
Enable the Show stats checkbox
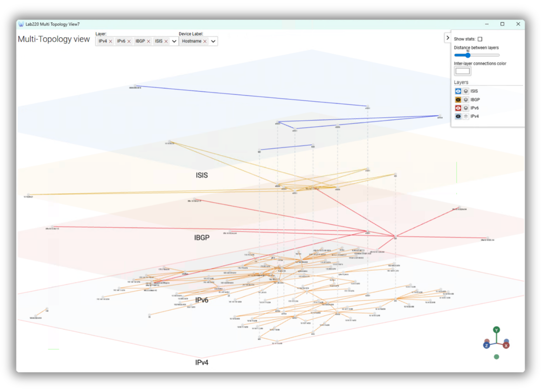click(480, 39)
